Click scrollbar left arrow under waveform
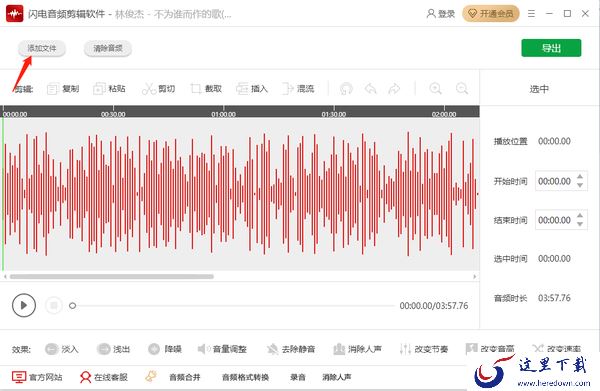Image resolution: width=600 pixels, height=391 pixels. (5, 277)
